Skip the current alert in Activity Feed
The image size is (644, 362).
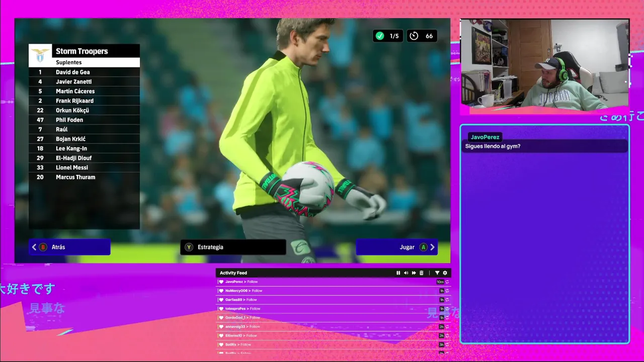[414, 273]
